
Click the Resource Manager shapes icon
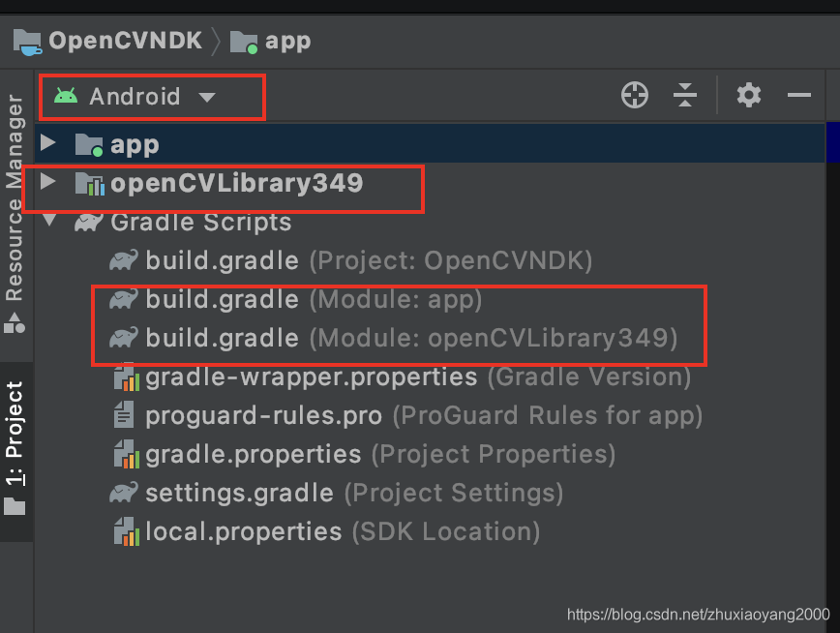[x=15, y=322]
